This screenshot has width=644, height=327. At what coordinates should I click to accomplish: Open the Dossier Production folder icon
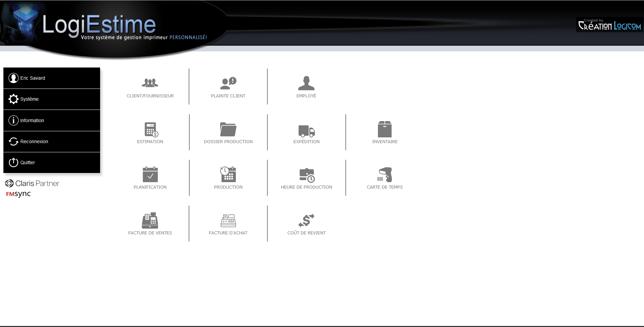pyautogui.click(x=228, y=129)
